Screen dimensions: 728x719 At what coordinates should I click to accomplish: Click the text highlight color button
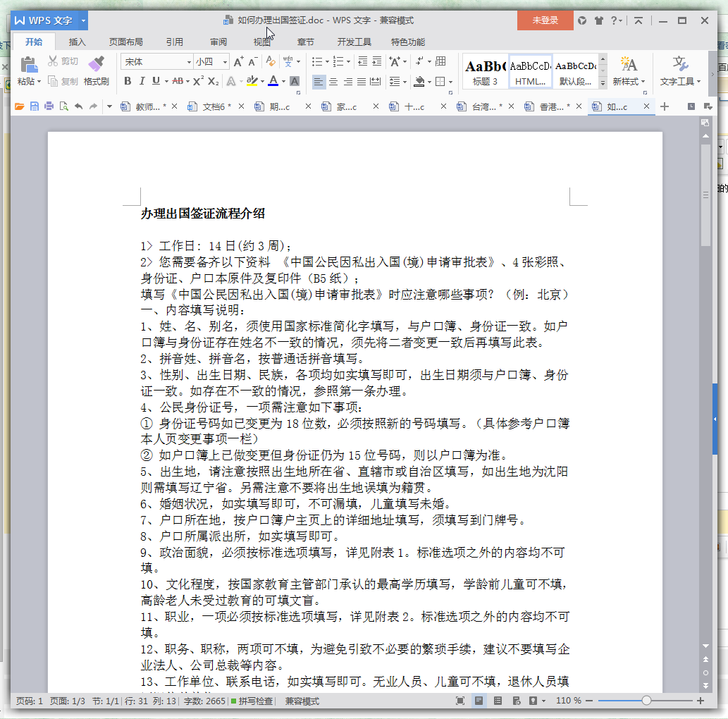252,81
